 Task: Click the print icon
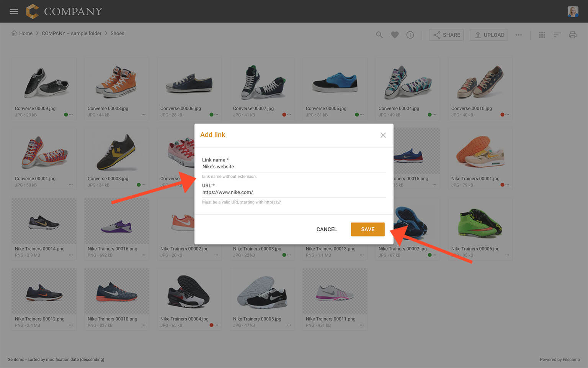click(x=573, y=35)
